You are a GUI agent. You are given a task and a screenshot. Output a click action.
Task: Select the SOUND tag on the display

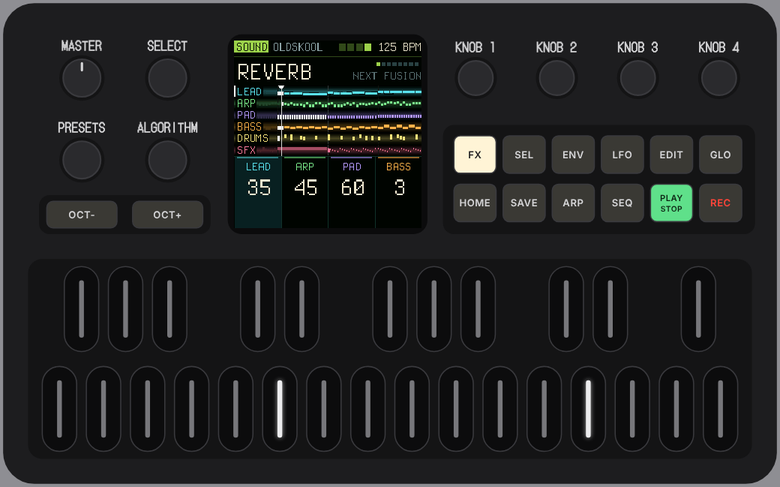[251, 47]
